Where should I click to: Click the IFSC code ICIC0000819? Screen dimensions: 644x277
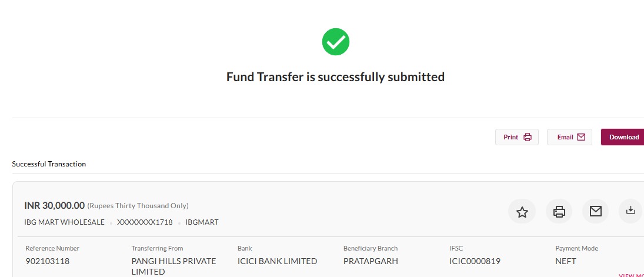pyautogui.click(x=475, y=261)
